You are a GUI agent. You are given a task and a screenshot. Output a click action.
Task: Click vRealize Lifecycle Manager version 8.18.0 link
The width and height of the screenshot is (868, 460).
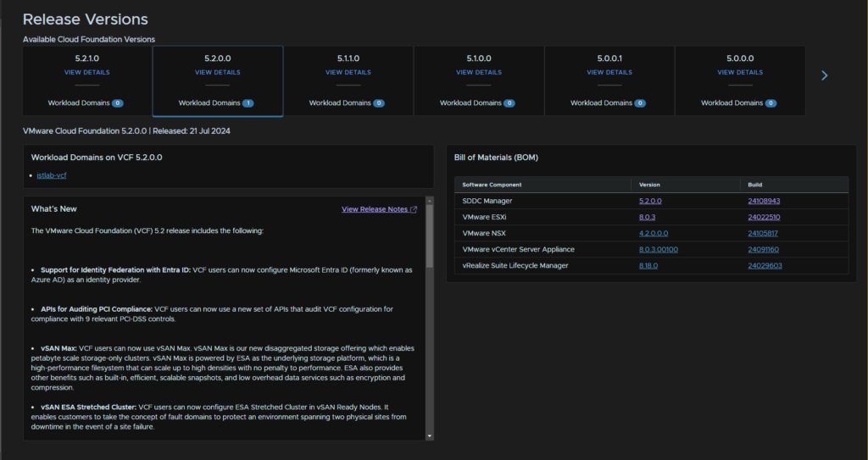point(648,266)
